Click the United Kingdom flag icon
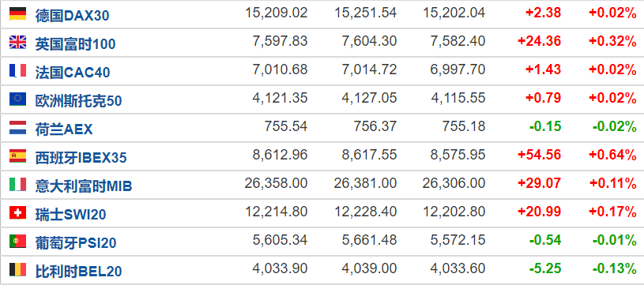 click(17, 43)
